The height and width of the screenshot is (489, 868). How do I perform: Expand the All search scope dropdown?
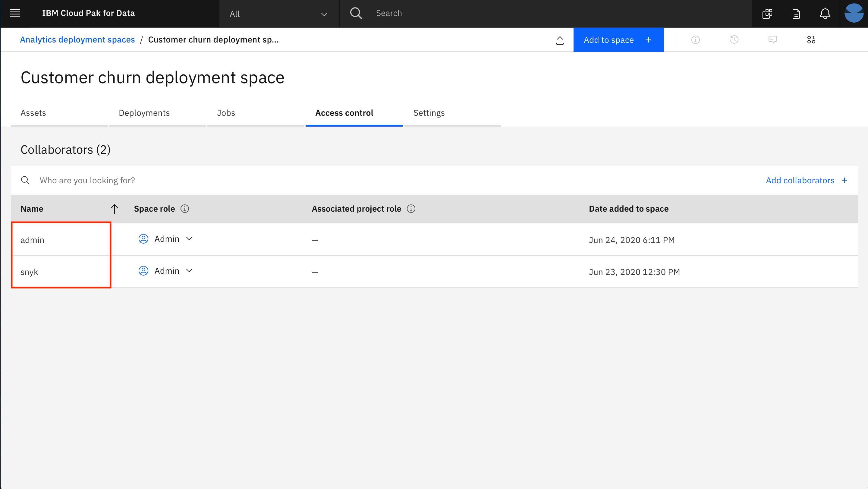279,14
